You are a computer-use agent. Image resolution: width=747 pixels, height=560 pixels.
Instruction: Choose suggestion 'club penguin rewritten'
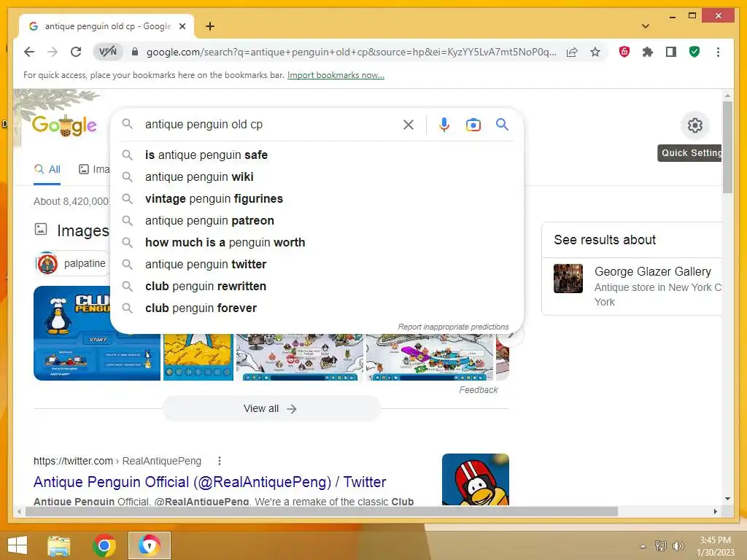coord(317,286)
